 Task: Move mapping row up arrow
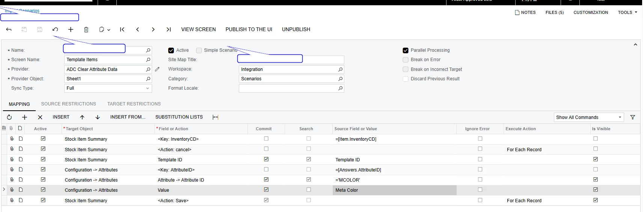82,117
